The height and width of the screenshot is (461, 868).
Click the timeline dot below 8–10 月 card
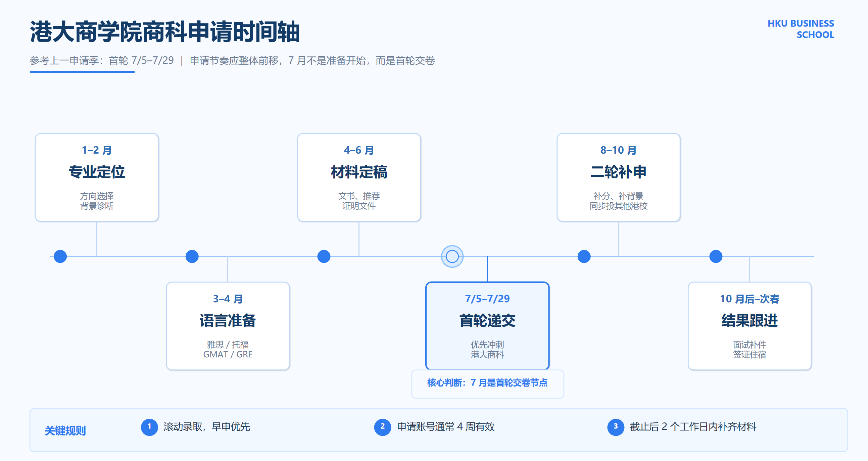click(584, 256)
